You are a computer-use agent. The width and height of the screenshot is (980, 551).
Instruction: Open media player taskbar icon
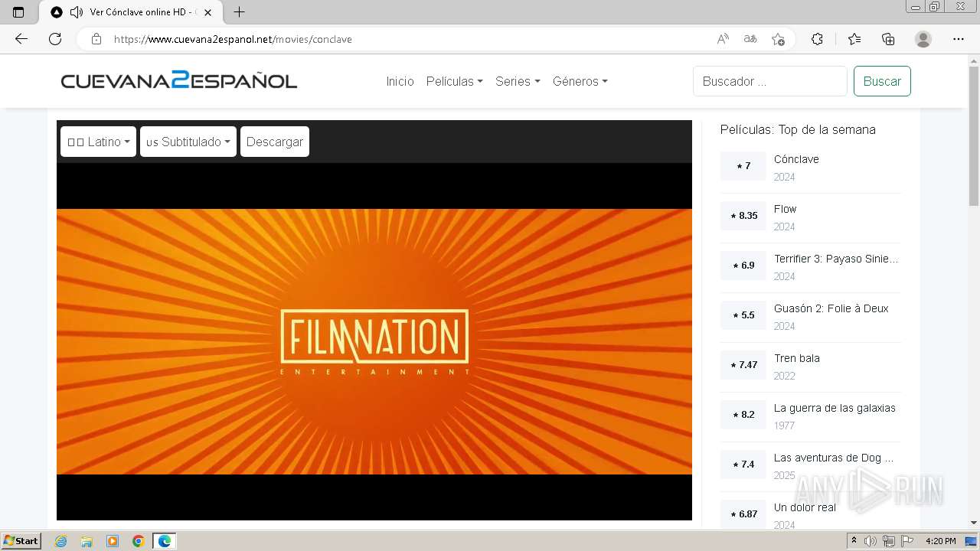113,541
